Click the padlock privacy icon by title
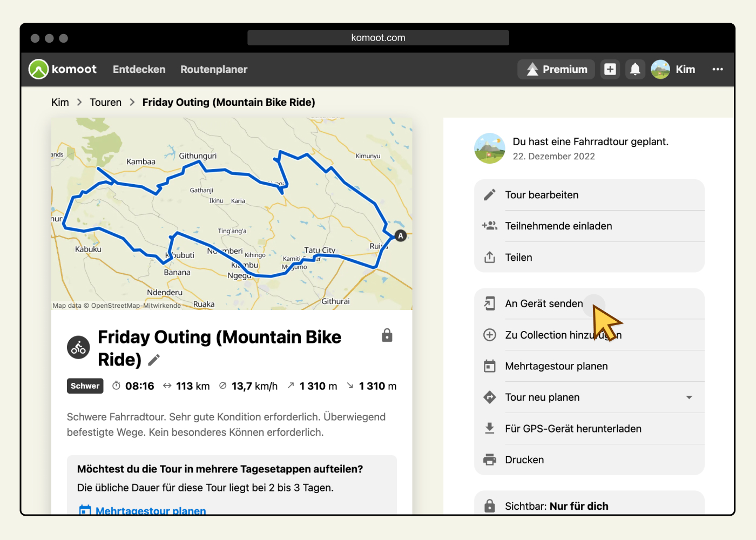Viewport: 756px width, 540px height. [387, 335]
